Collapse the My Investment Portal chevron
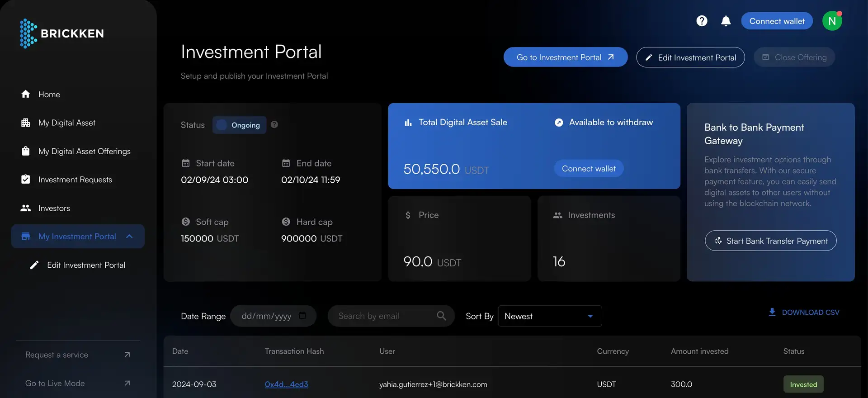868x398 pixels. tap(129, 236)
